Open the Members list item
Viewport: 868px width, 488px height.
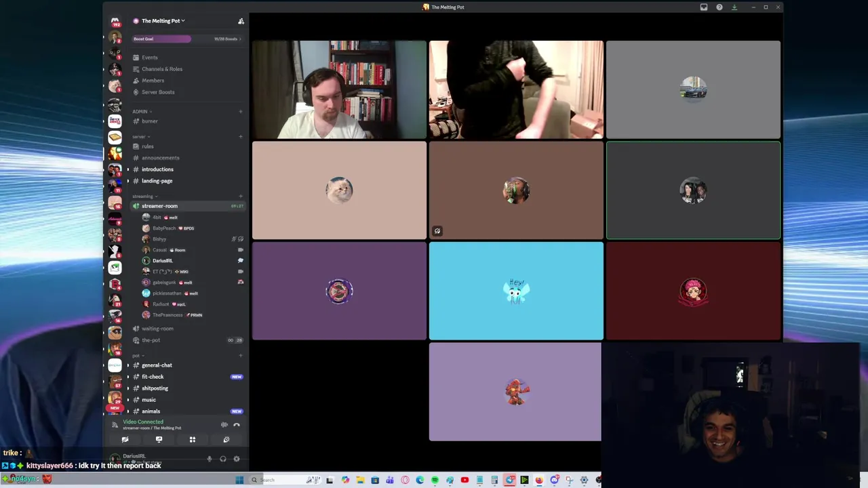(x=153, y=81)
